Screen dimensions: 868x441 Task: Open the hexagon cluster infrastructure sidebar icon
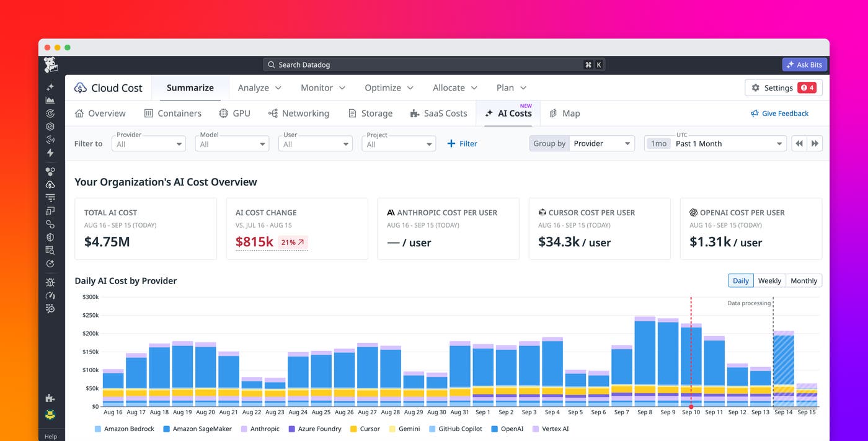click(50, 172)
